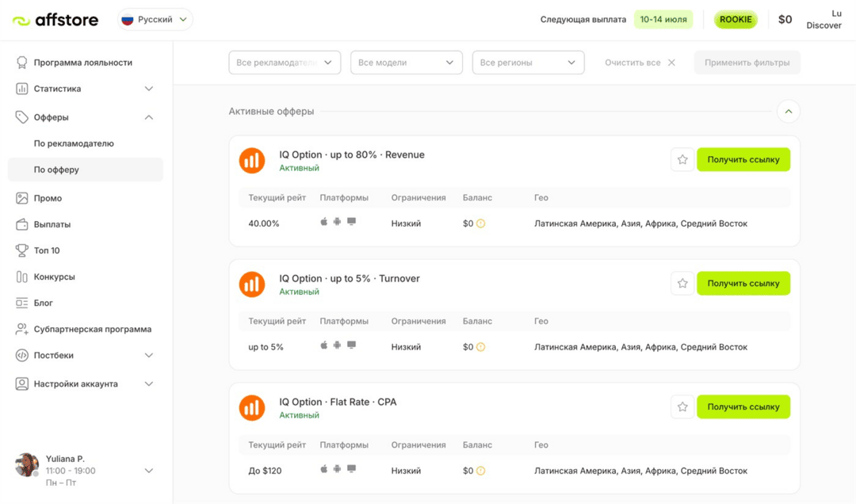This screenshot has width=856, height=504.
Task: Click the Настройки аккаунта profile icon
Action: tap(22, 384)
